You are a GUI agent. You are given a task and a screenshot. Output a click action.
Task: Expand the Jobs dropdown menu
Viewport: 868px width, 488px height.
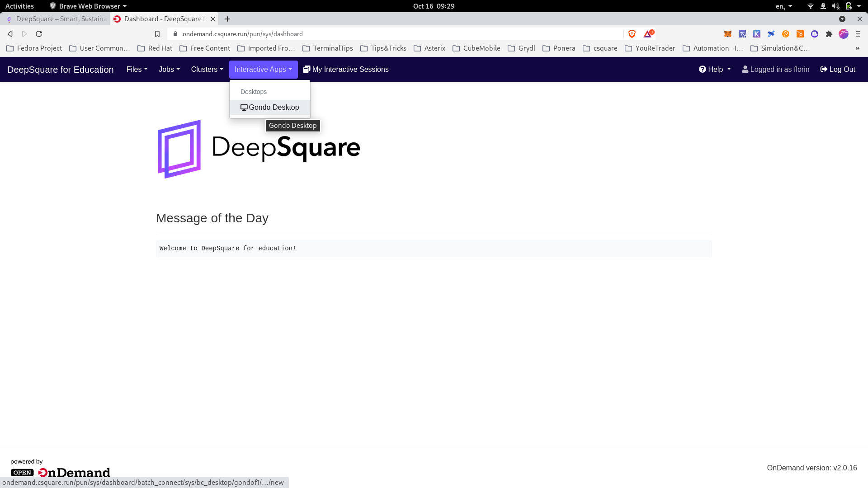169,70
